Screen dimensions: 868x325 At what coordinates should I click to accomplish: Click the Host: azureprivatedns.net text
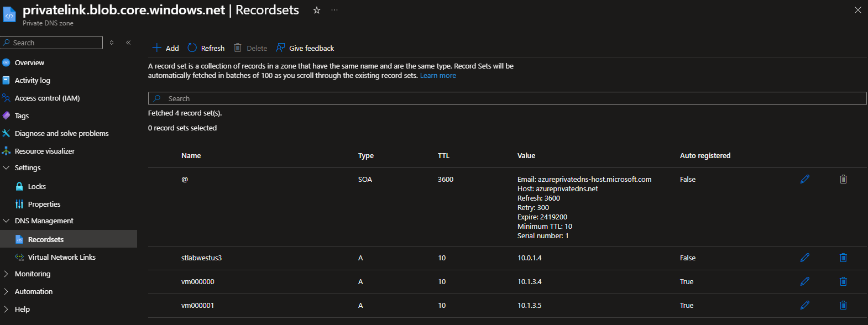(558, 188)
